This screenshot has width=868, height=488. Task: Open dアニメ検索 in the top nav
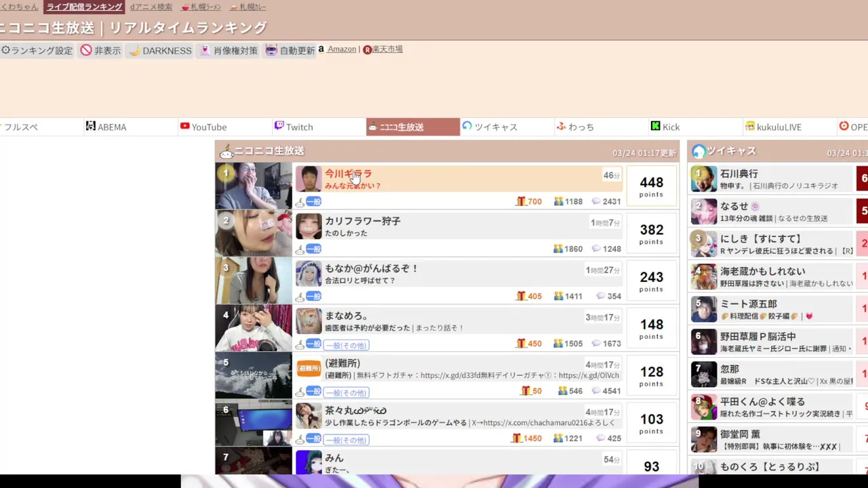tap(151, 7)
